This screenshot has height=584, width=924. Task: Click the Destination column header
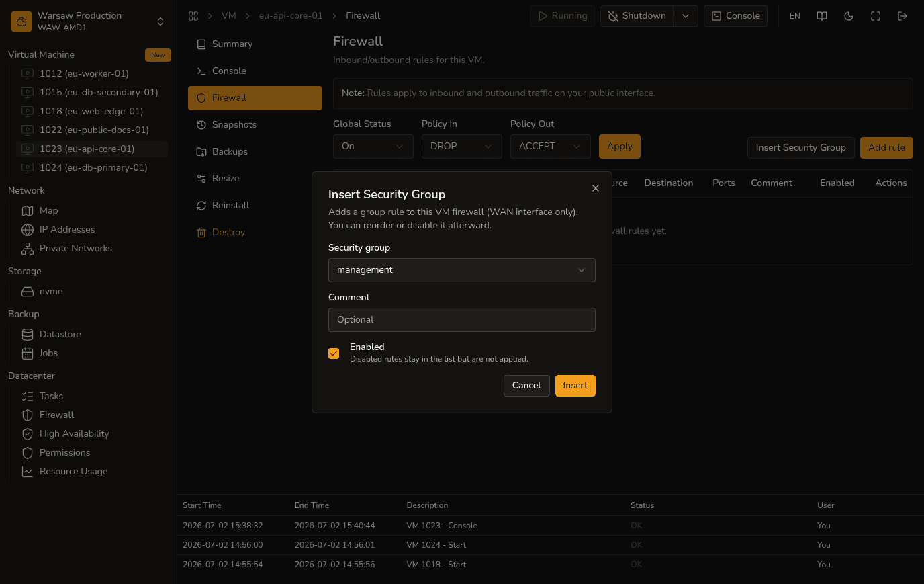pyautogui.click(x=668, y=183)
